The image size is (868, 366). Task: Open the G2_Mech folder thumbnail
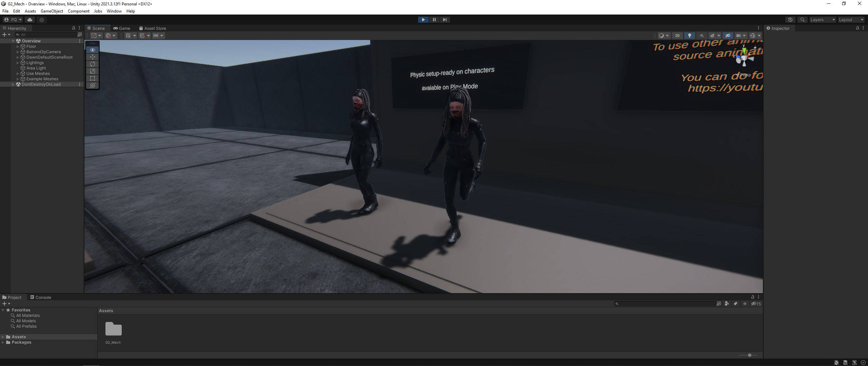(x=113, y=329)
